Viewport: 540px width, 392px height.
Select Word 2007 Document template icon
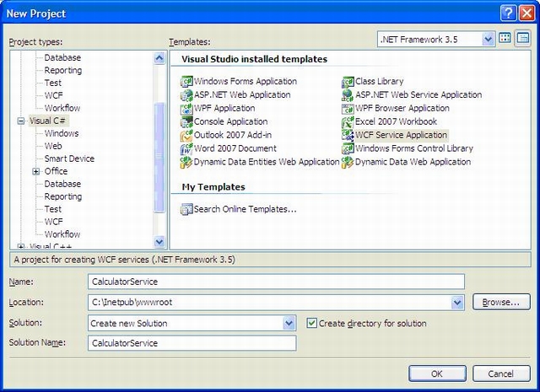click(186, 148)
